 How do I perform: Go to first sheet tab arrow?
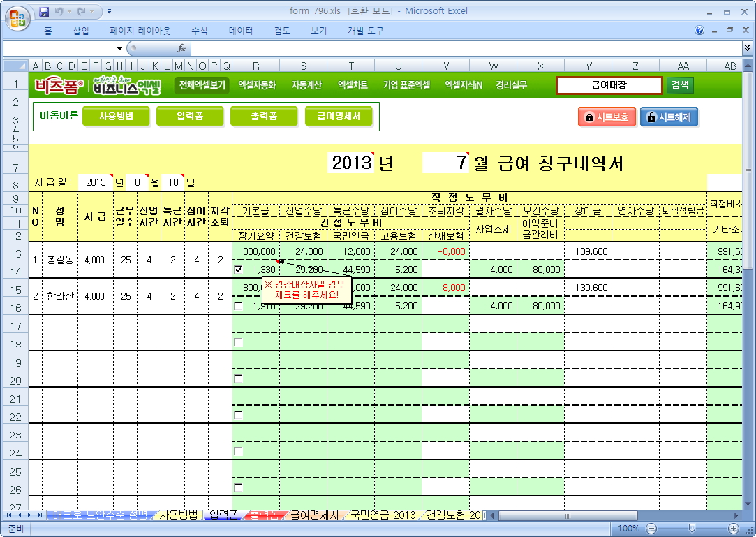point(9,515)
